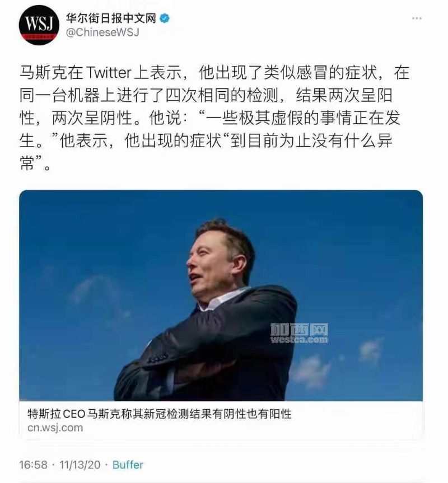Open the link card photo of the man
Screen dimensions: 448x483
(221, 296)
